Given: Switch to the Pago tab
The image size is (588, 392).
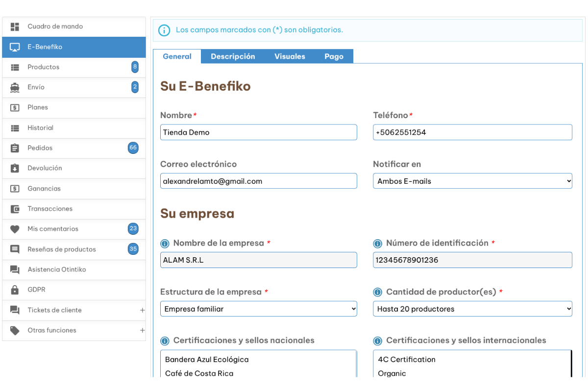Looking at the screenshot, I should tap(334, 56).
